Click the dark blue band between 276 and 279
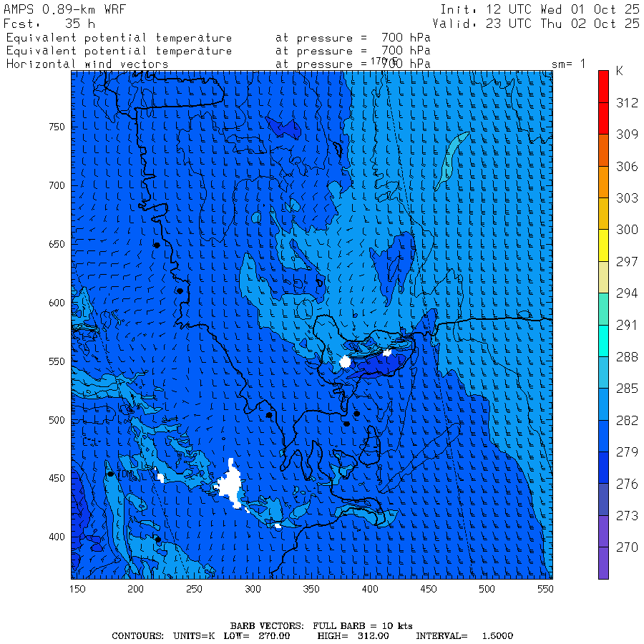The width and height of the screenshot is (644, 644). tap(603, 468)
